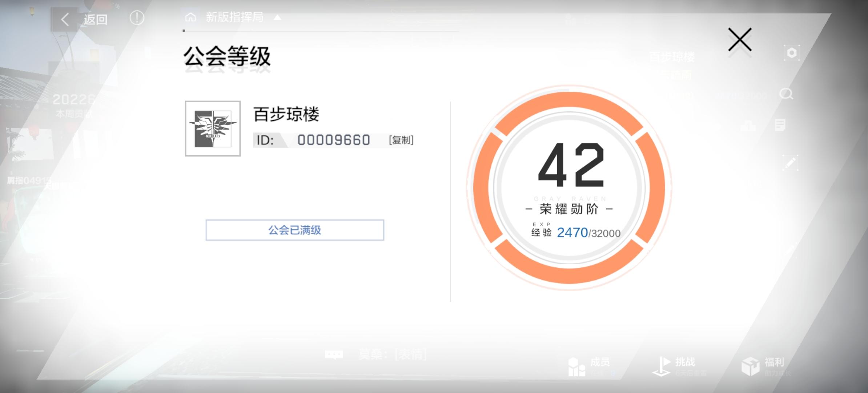This screenshot has height=393, width=868.
Task: Click the 公会已满级 button
Action: pyautogui.click(x=295, y=230)
